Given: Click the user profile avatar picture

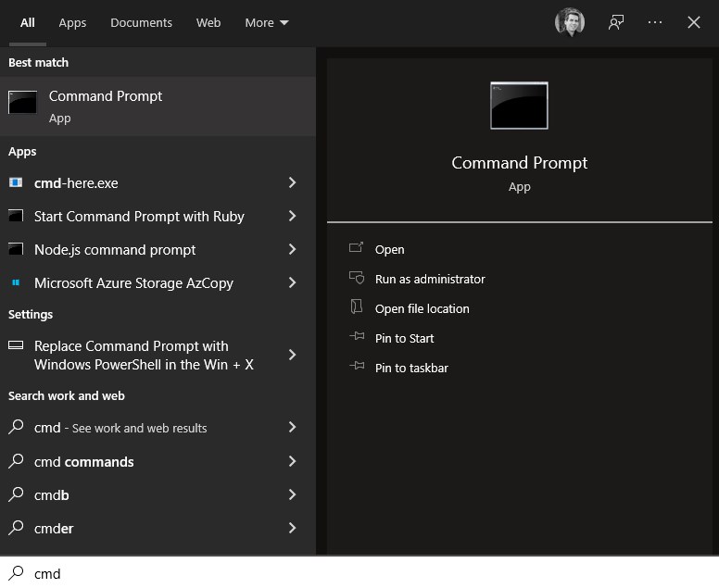Looking at the screenshot, I should 570,22.
